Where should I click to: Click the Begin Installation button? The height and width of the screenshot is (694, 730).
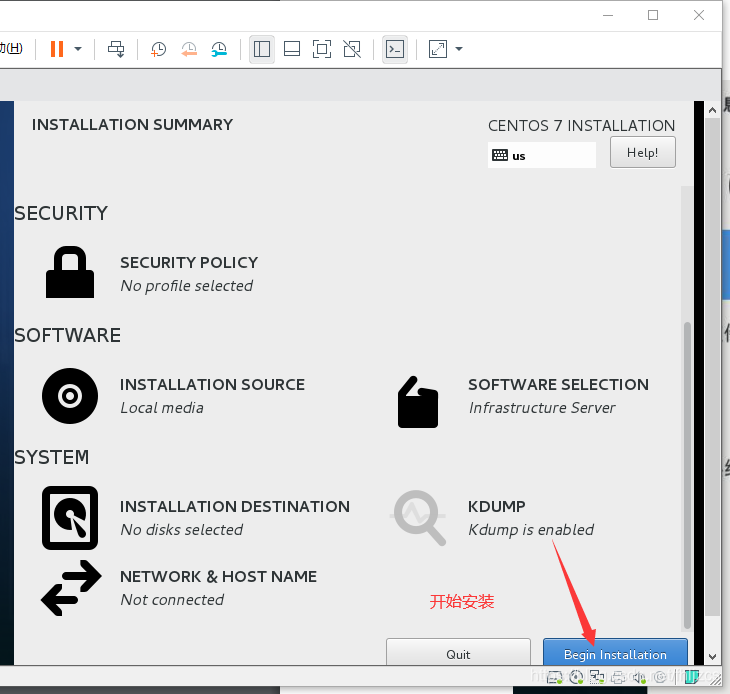615,652
